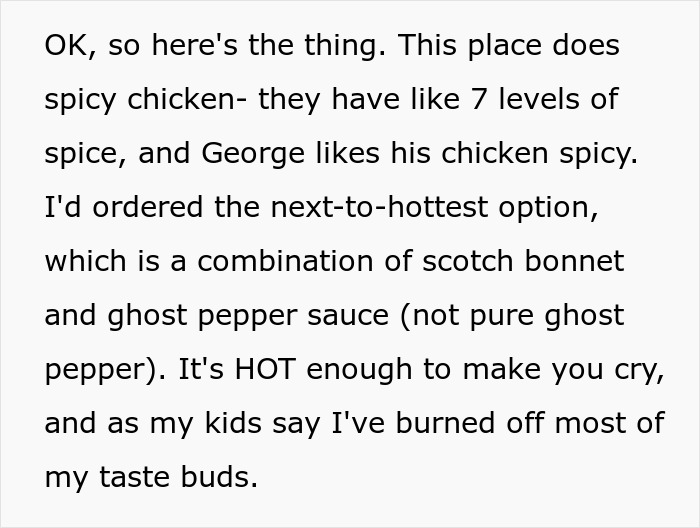Click the word "burned"
Image resolution: width=700 pixels, height=528 pixels.
[440, 423]
